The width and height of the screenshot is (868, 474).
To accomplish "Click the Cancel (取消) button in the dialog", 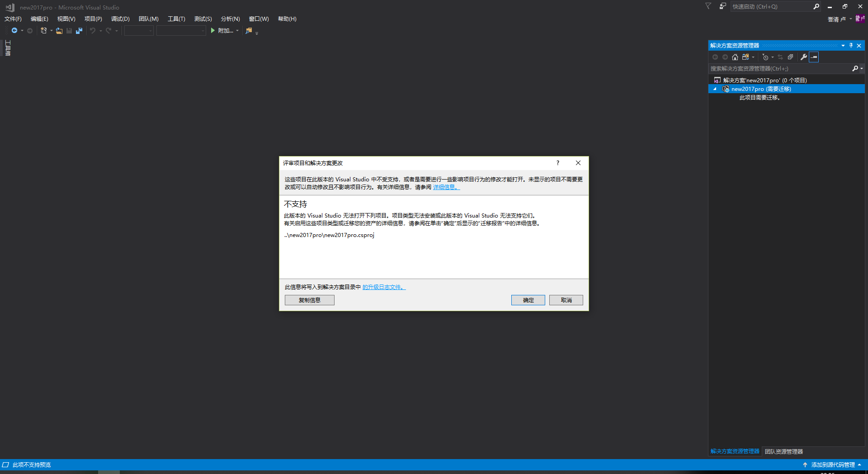I will point(566,300).
